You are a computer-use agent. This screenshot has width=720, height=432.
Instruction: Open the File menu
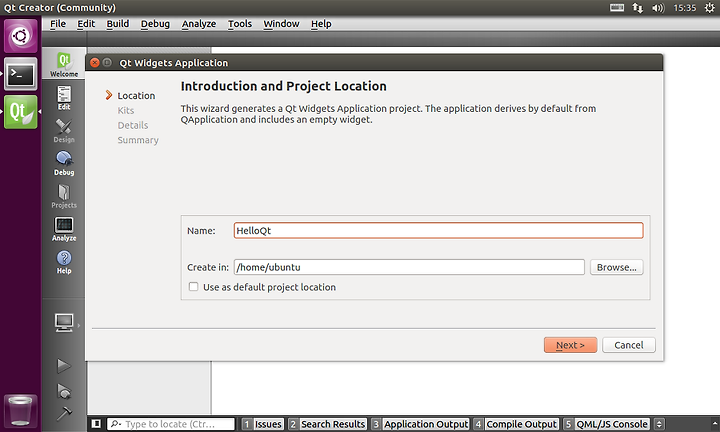point(58,23)
